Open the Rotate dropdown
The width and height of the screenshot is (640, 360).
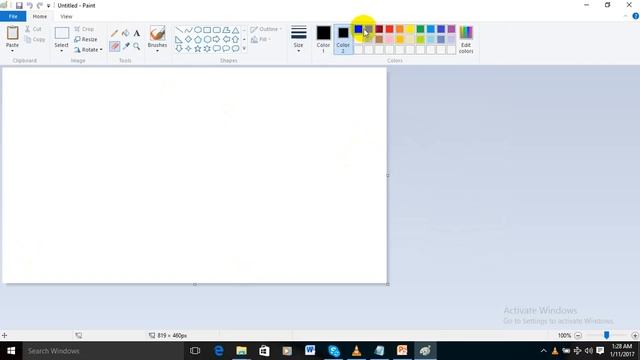click(x=88, y=50)
